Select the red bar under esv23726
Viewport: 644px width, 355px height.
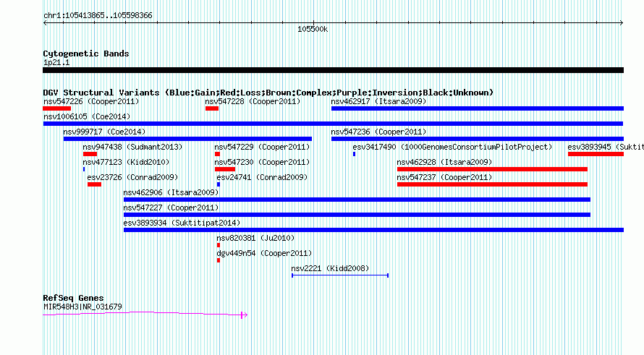(x=94, y=184)
